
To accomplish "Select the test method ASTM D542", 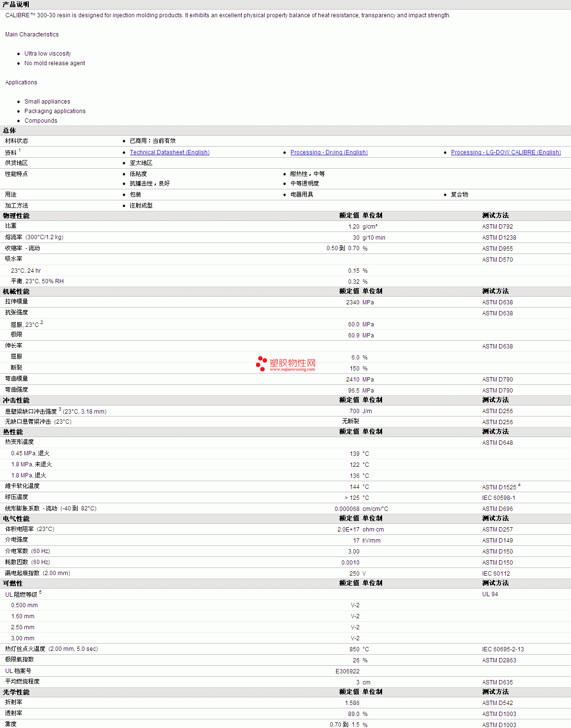I will point(497,703).
